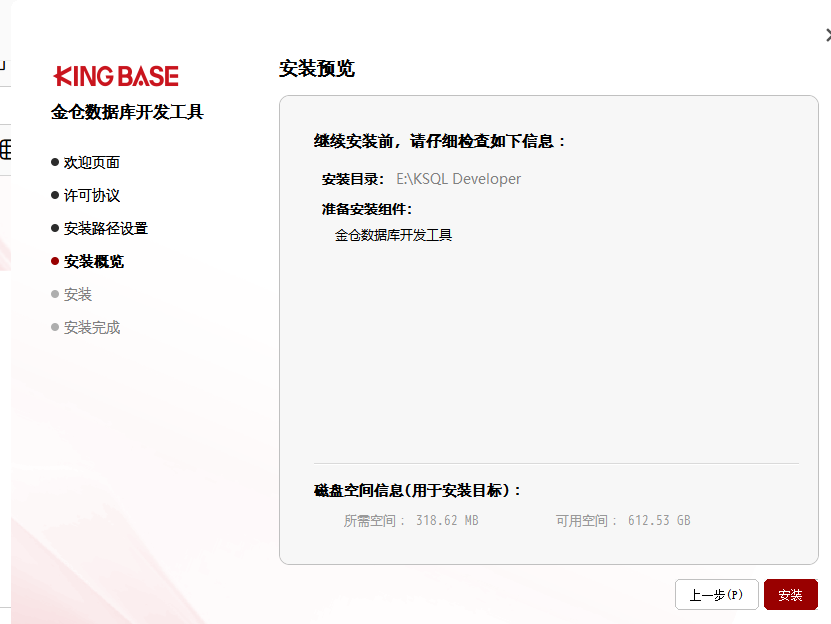Click the grey bullet beside 安装完成
The width and height of the screenshot is (831, 624).
[55, 327]
